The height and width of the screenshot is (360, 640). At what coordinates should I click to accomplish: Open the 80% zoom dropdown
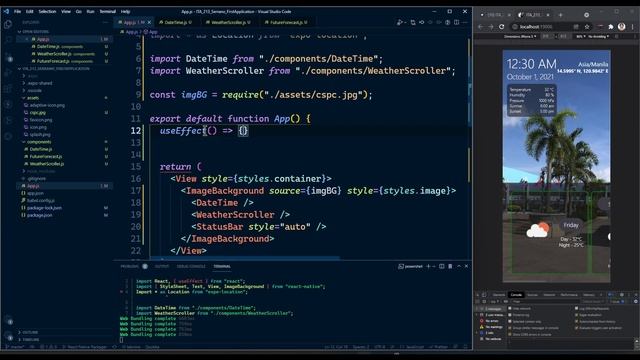point(580,36)
